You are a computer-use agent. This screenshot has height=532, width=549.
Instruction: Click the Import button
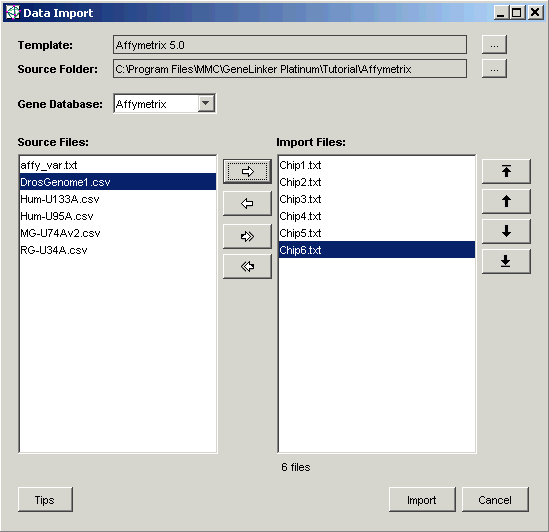click(x=422, y=499)
